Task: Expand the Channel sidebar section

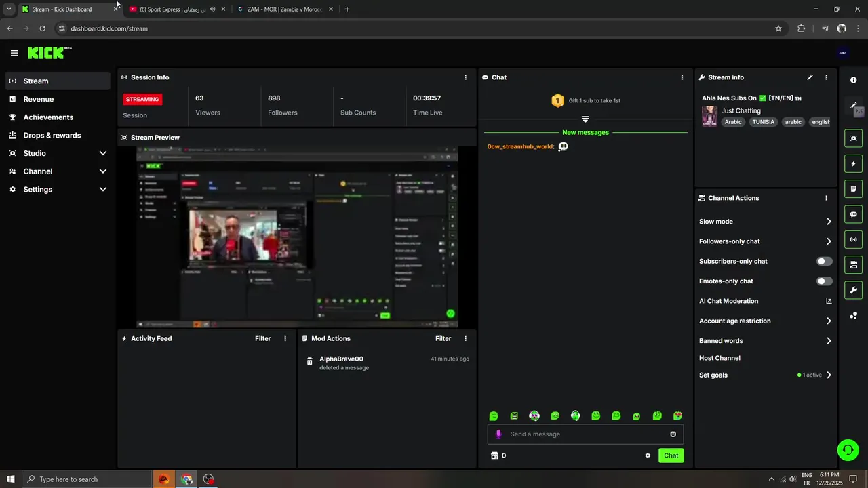Action: (102, 171)
